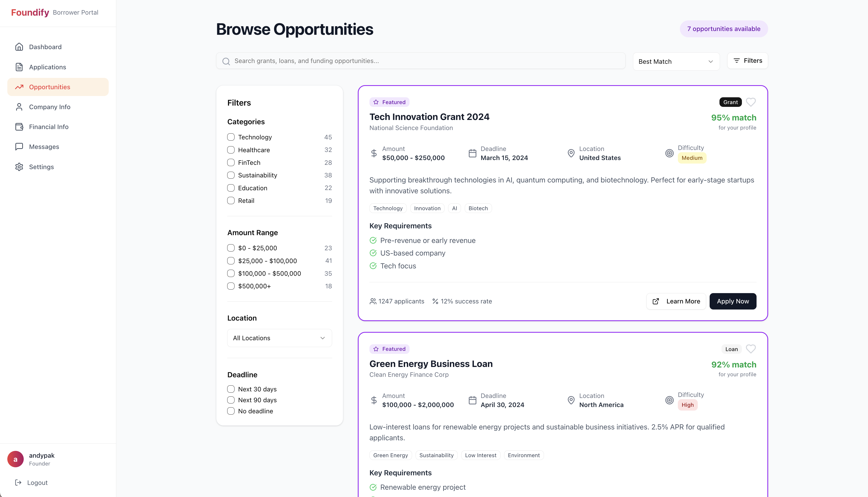Viewport: 868px width, 497px height.
Task: Expand the All Locations dropdown
Action: tap(279, 338)
